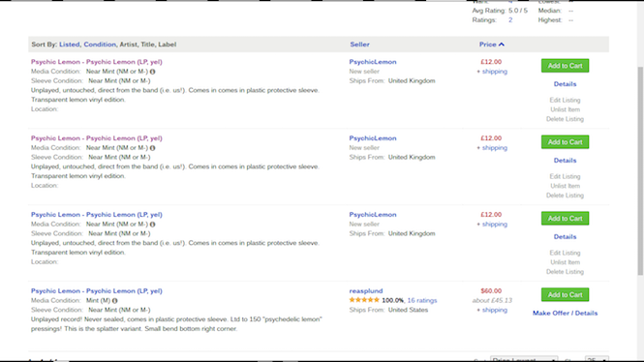The height and width of the screenshot is (362, 644).
Task: Sort listings by Listed
Action: click(x=70, y=45)
